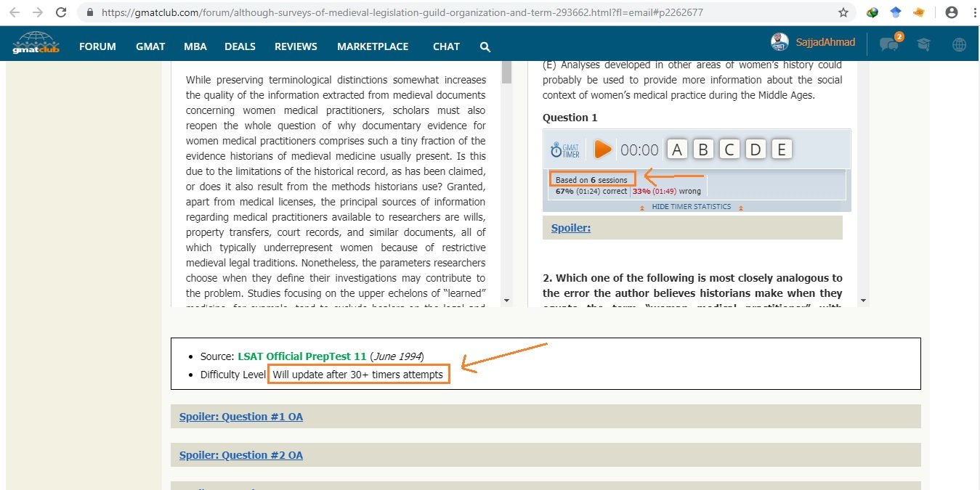Open the chat notifications bubble icon
Image resolution: width=980 pixels, height=490 pixels.
(888, 44)
